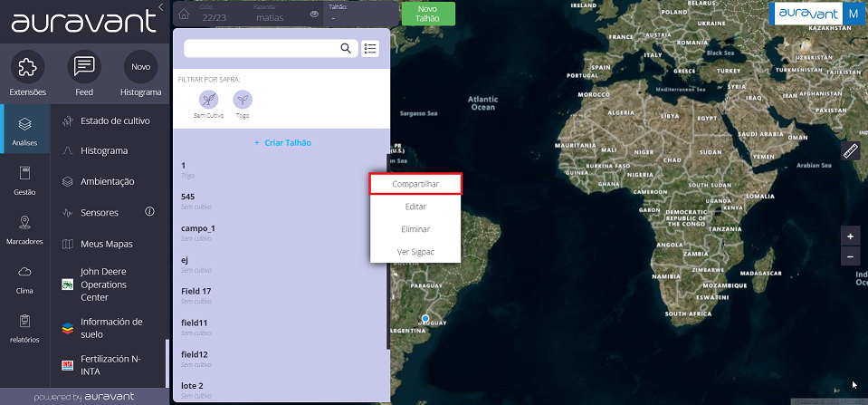868x405 pixels.
Task: Click the Criar Talhão link
Action: point(283,142)
